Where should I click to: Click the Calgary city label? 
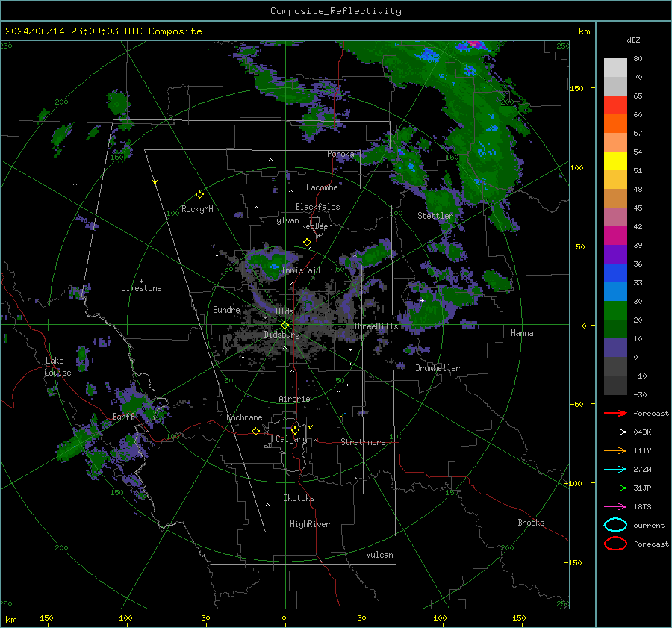(x=291, y=439)
